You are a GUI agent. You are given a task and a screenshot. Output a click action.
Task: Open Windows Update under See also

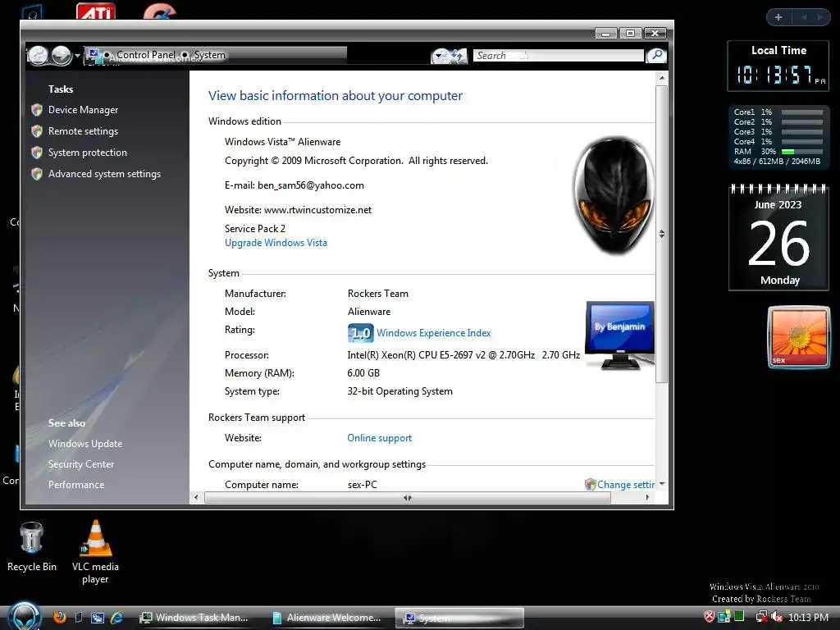pos(85,444)
